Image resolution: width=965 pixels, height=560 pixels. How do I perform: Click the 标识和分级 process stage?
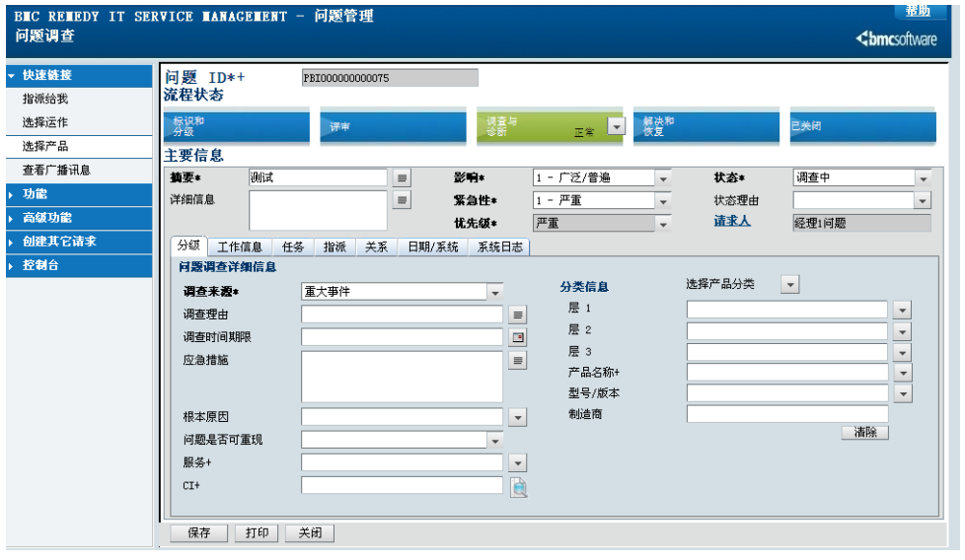237,126
